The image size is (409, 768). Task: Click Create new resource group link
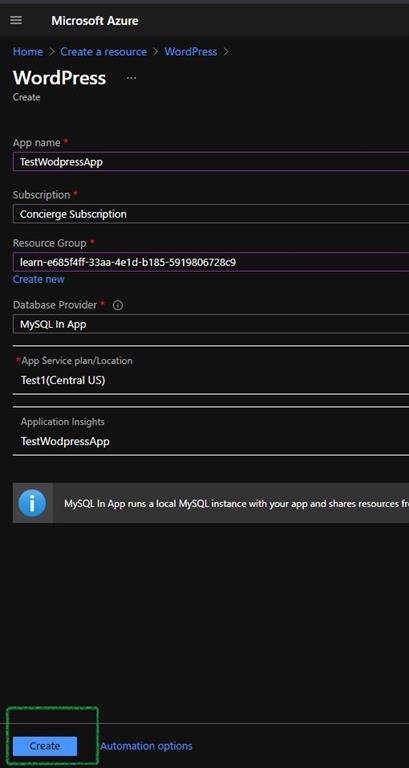[39, 279]
